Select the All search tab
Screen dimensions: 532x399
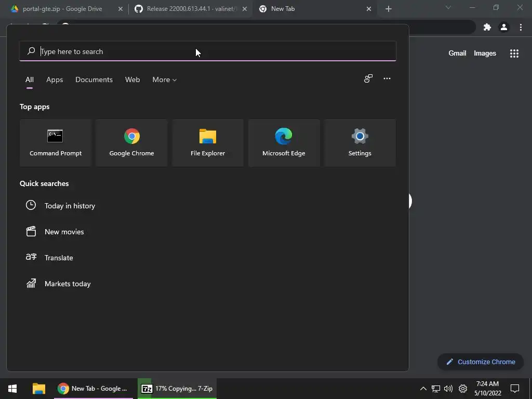30,79
